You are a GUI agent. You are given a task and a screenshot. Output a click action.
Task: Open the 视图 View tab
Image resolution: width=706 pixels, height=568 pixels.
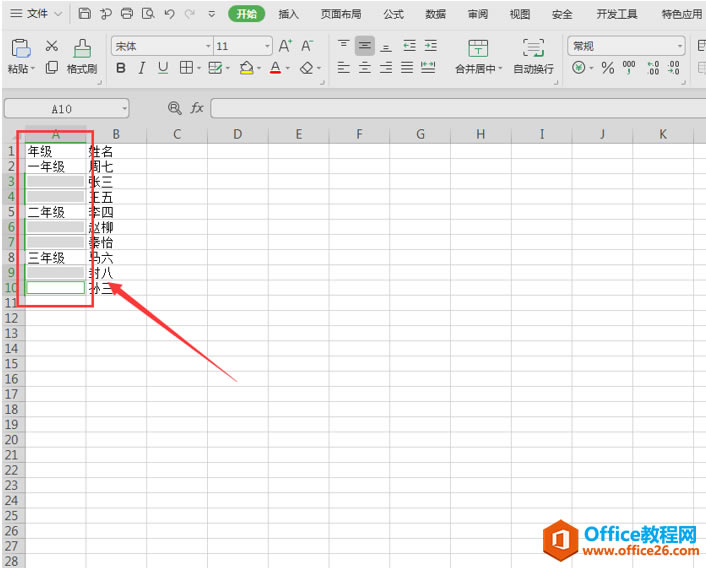click(520, 14)
